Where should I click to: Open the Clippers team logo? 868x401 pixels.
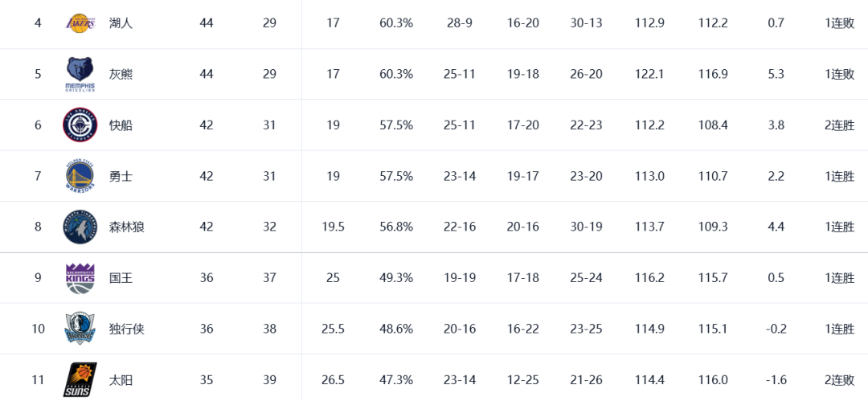(80, 125)
